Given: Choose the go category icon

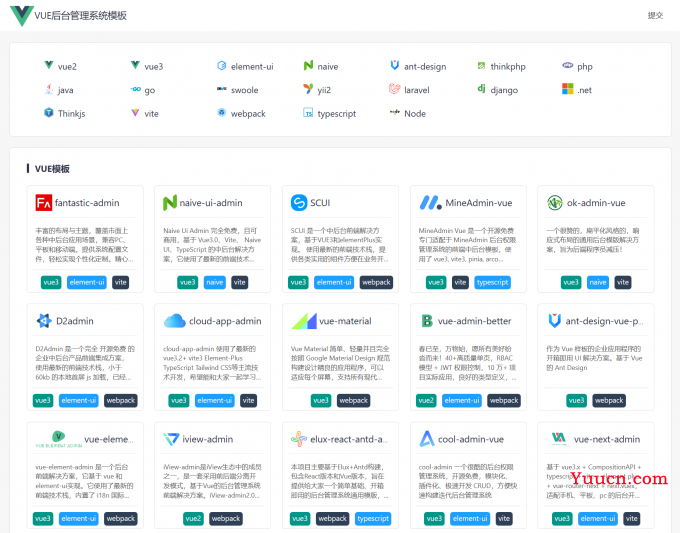Looking at the screenshot, I should tap(135, 89).
